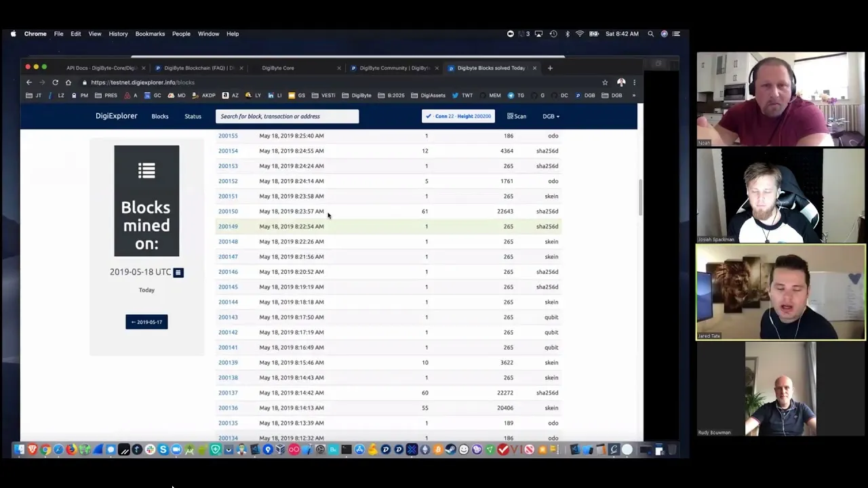Screen dimensions: 868x488
Task: Open the GC bookmark
Action: (x=153, y=96)
